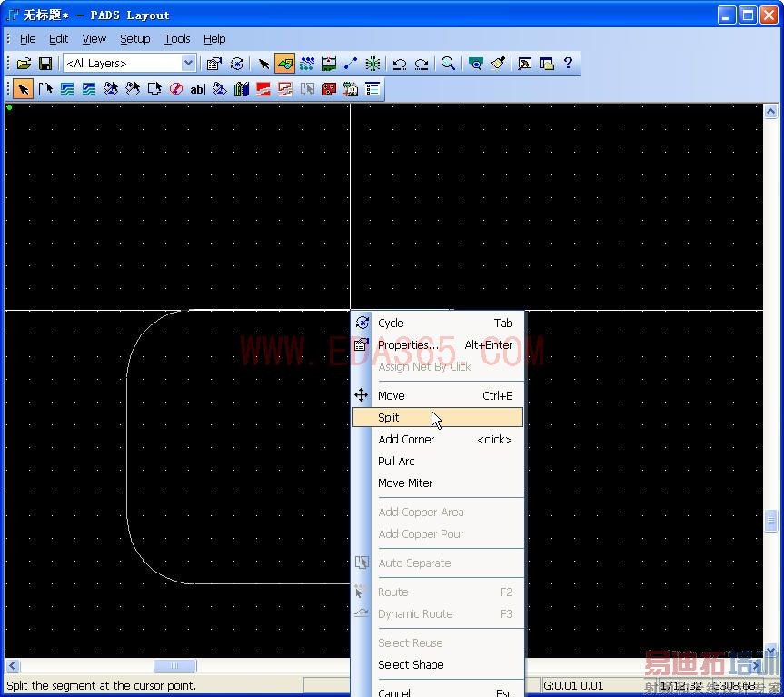Click the Flood icon in drafting toolbar
Screen dimensions: 784x697
click(x=220, y=89)
